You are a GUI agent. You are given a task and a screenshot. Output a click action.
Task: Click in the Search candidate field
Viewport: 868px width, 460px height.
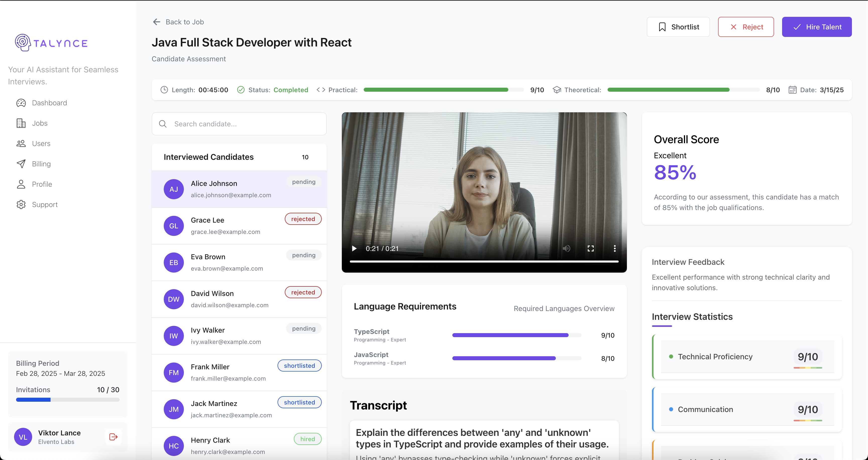(246, 124)
